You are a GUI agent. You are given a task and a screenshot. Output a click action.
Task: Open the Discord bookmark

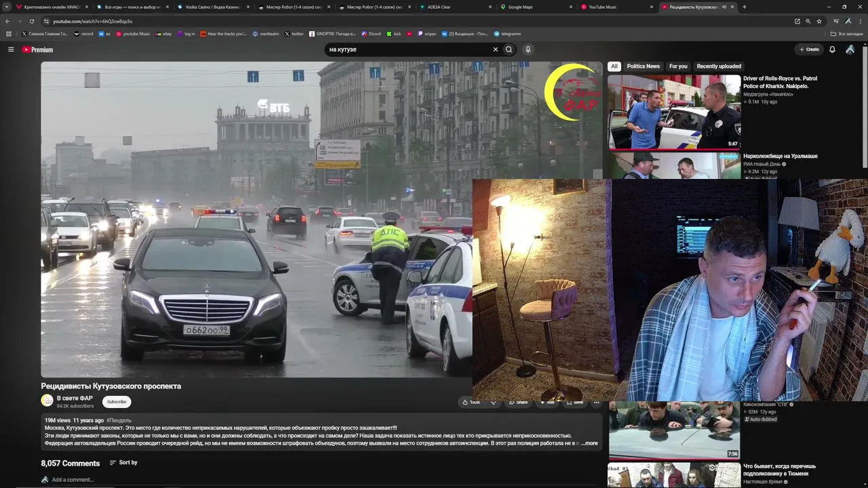(x=371, y=34)
